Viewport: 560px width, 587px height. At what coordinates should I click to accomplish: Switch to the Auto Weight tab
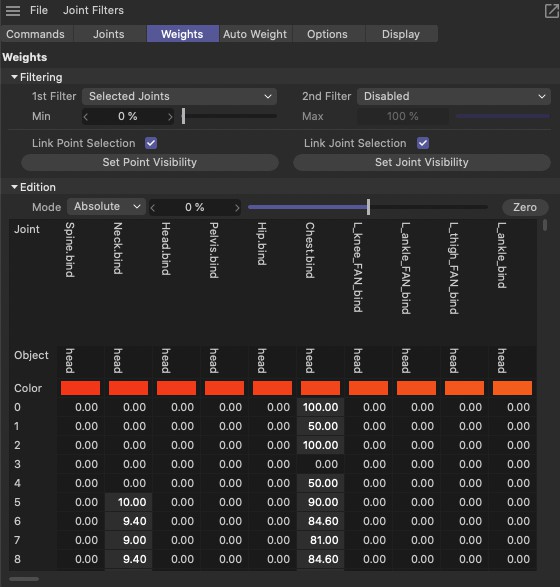click(x=255, y=34)
